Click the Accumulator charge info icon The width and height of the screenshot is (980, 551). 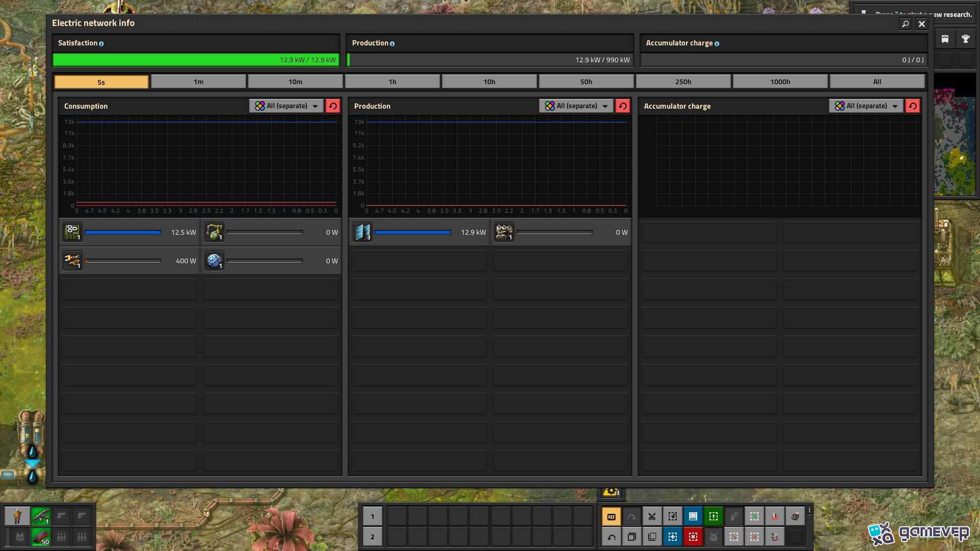[x=717, y=44]
